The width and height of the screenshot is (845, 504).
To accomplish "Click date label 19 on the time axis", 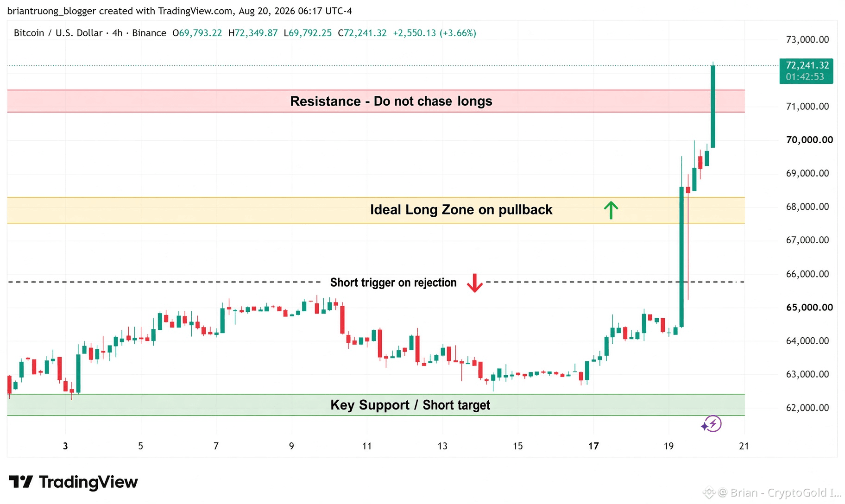I will [668, 446].
